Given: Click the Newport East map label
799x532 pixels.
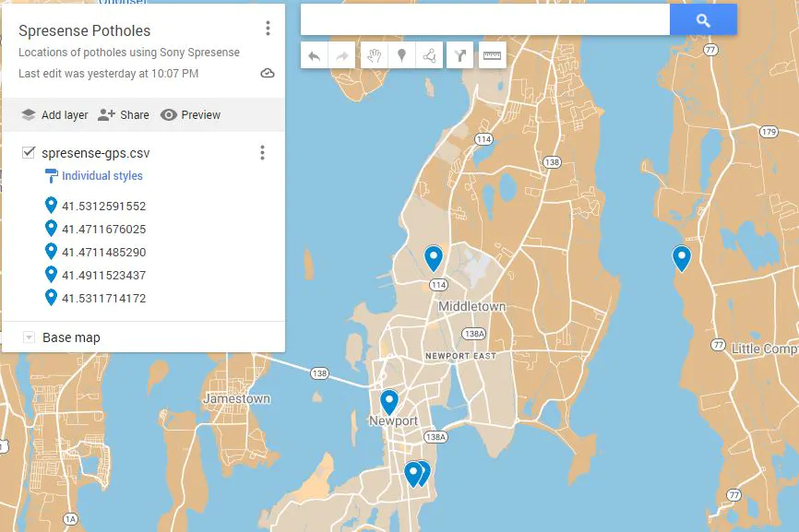Looking at the screenshot, I should (x=460, y=357).
